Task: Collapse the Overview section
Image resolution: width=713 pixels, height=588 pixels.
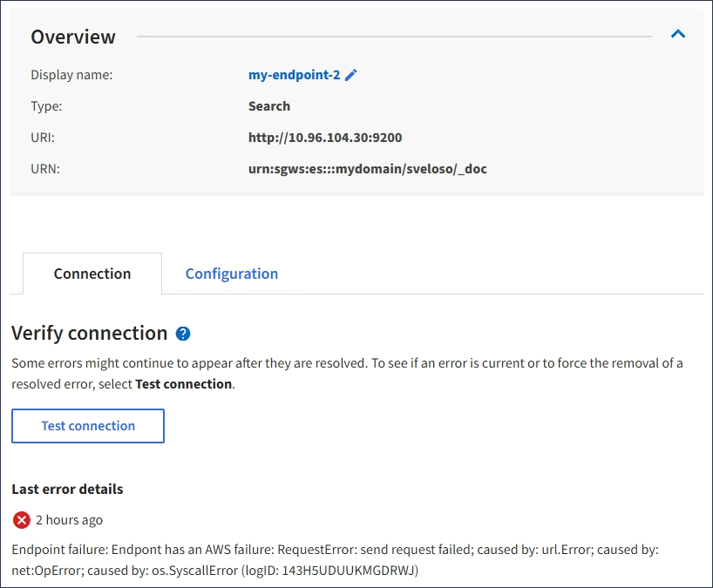Action: click(x=677, y=35)
